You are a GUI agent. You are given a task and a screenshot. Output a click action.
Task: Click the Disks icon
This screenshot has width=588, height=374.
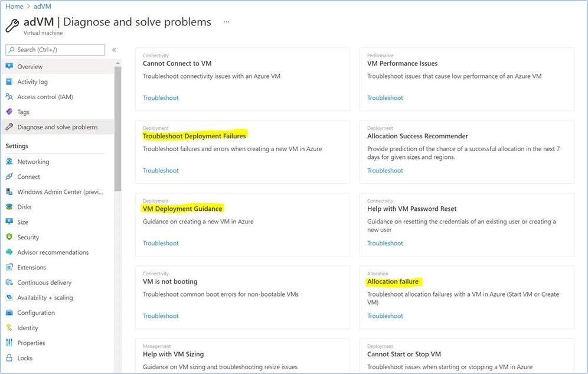(x=9, y=207)
